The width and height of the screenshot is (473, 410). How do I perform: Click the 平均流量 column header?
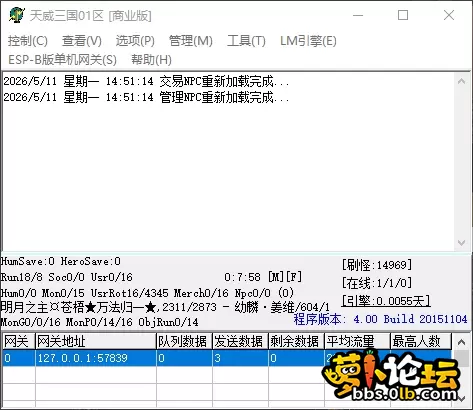pos(357,341)
